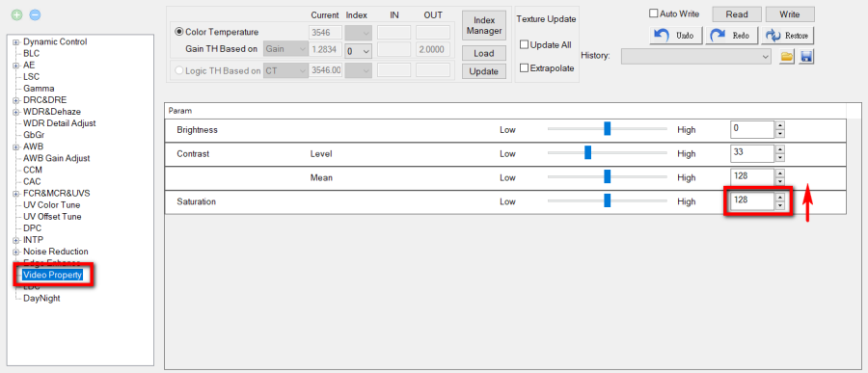Open the history folder icon
Viewport: 868px width, 373px height.
tap(787, 56)
